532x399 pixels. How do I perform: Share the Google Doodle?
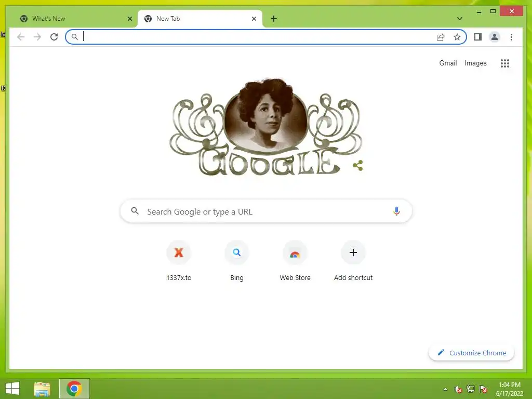[358, 166]
